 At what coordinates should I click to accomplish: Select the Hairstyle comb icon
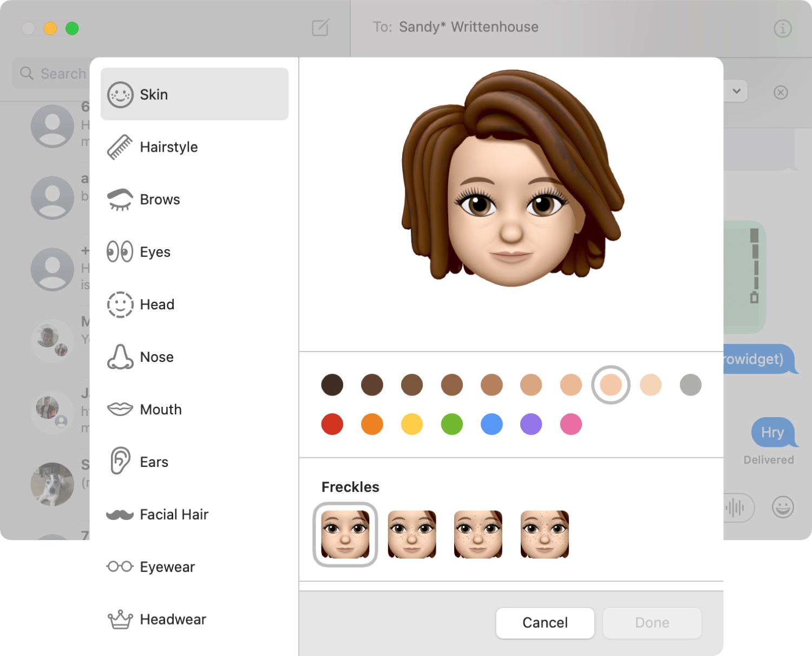pos(120,147)
